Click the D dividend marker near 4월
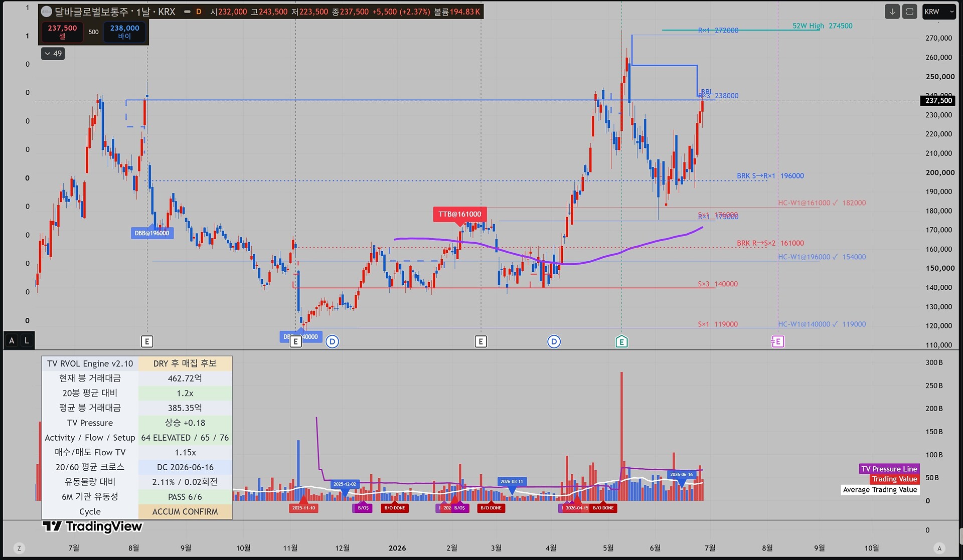This screenshot has width=963, height=560. click(x=554, y=341)
